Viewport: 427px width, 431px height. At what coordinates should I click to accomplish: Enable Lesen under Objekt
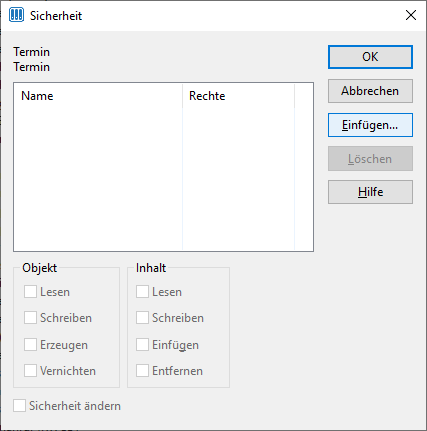(30, 292)
